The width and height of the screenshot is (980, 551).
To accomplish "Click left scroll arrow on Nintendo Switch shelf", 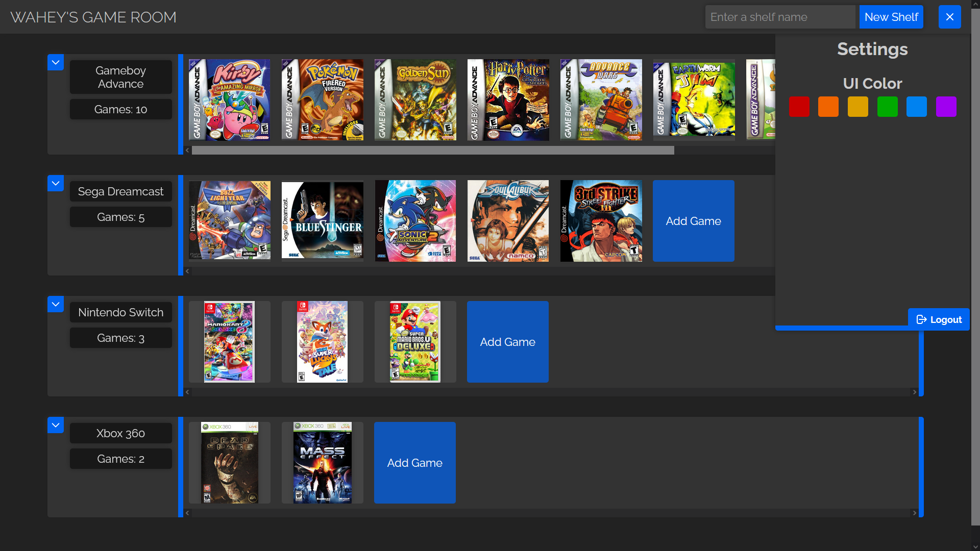I will (x=187, y=392).
